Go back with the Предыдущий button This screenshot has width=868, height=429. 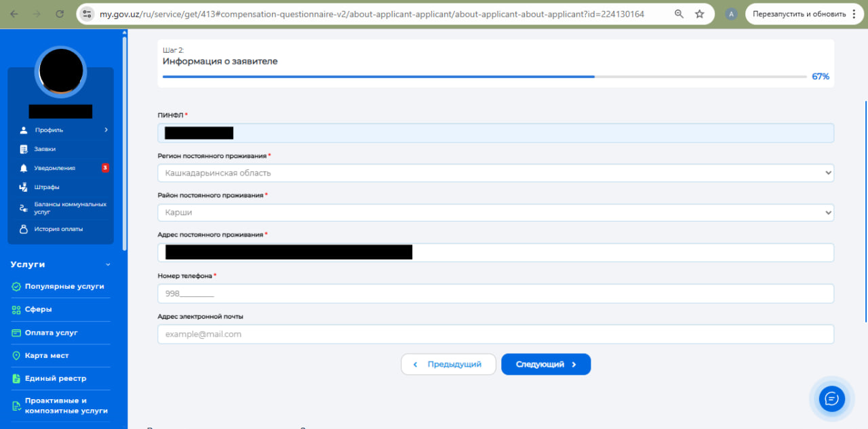pos(448,364)
